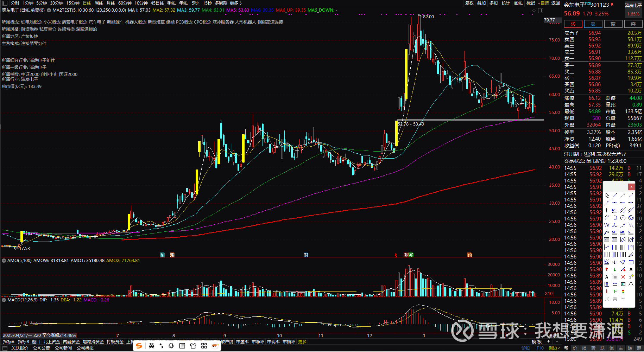Click the 警 alert button

[x=633, y=24]
